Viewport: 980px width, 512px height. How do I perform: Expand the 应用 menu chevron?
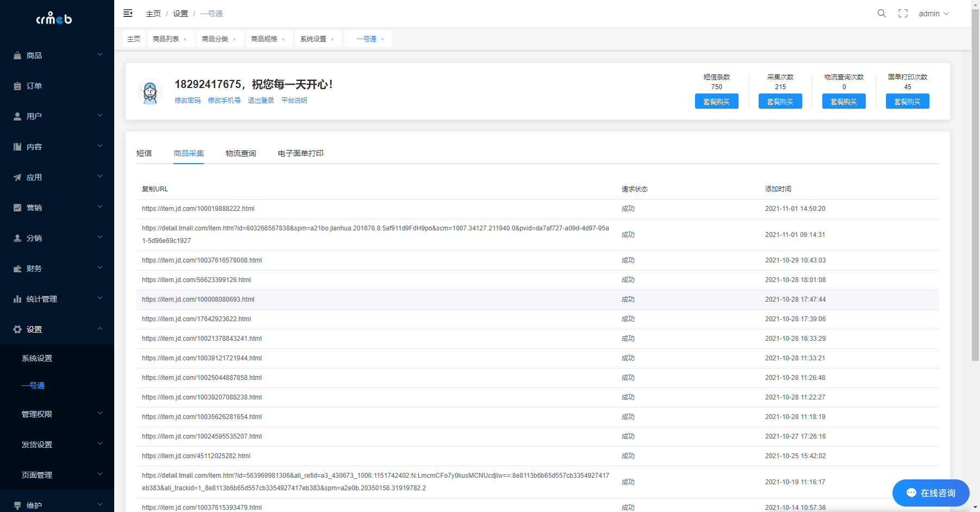(x=100, y=176)
